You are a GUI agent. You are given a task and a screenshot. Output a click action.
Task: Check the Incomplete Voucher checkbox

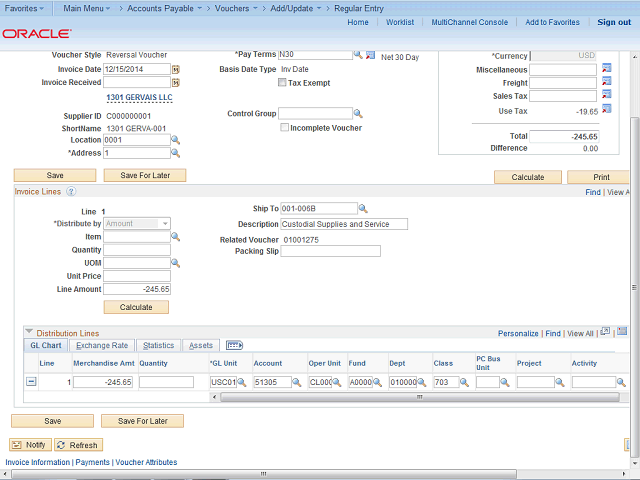point(285,128)
